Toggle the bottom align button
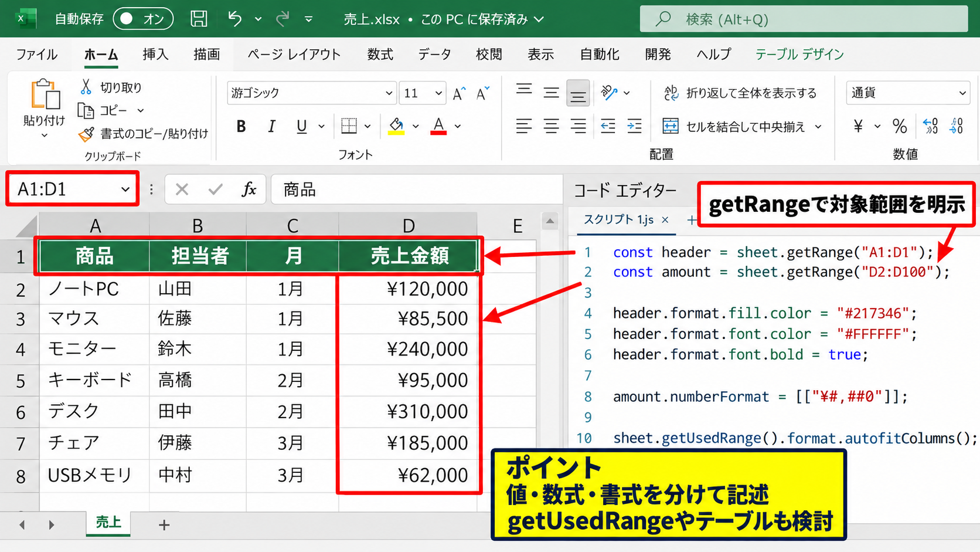The height and width of the screenshot is (552, 980). [x=578, y=93]
